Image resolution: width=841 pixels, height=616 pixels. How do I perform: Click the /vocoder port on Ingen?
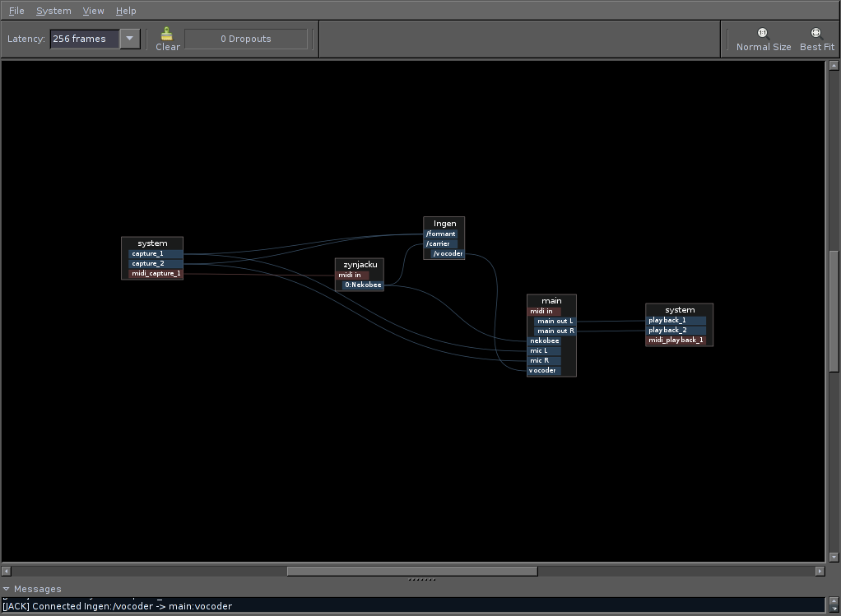click(x=448, y=254)
